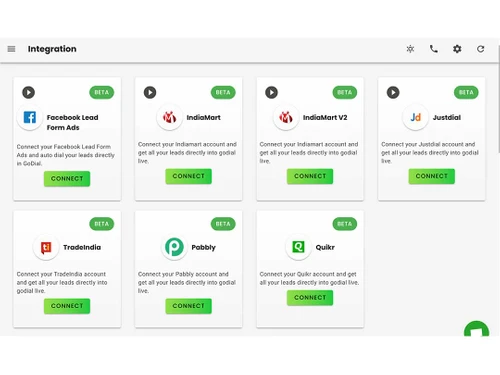Viewport: 500px width, 375px height.
Task: Play the IndiaMart tutorial video
Action: tap(150, 92)
